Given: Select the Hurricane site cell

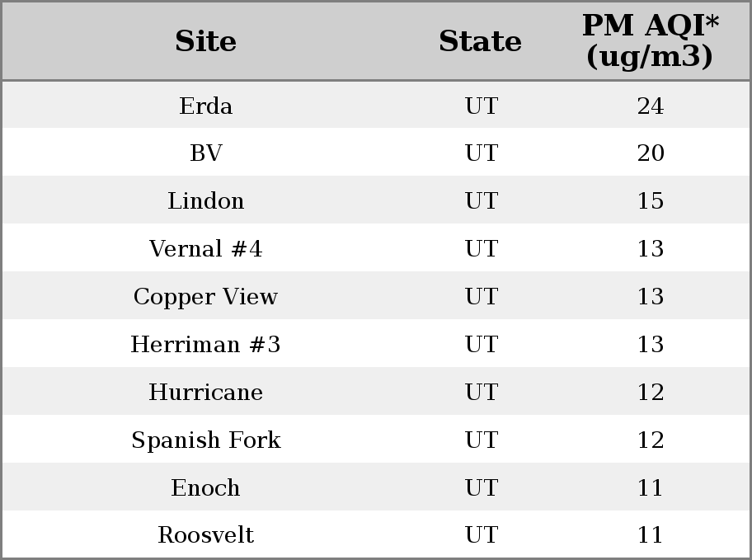Looking at the screenshot, I should point(206,392).
